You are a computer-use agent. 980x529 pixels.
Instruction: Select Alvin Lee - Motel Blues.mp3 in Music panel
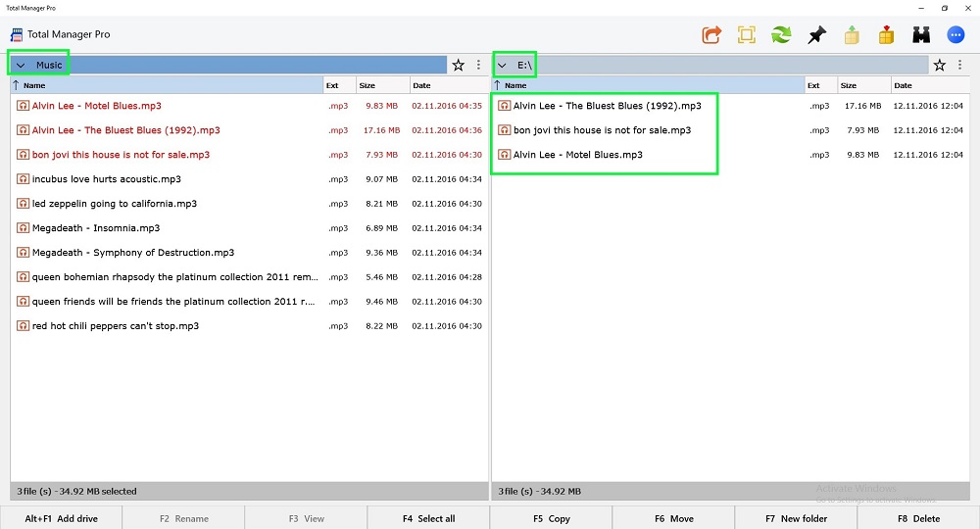(x=249, y=106)
